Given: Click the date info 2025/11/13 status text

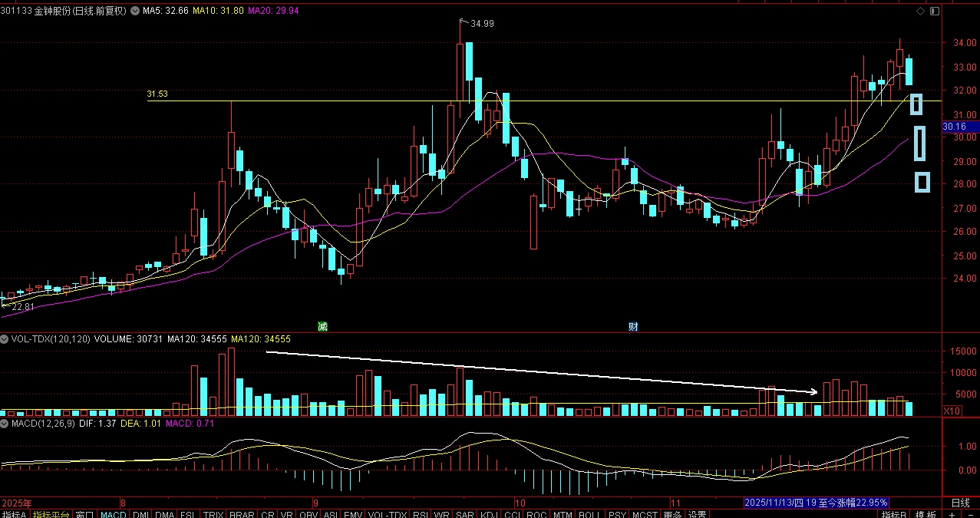Looking at the screenshot, I should point(817,503).
